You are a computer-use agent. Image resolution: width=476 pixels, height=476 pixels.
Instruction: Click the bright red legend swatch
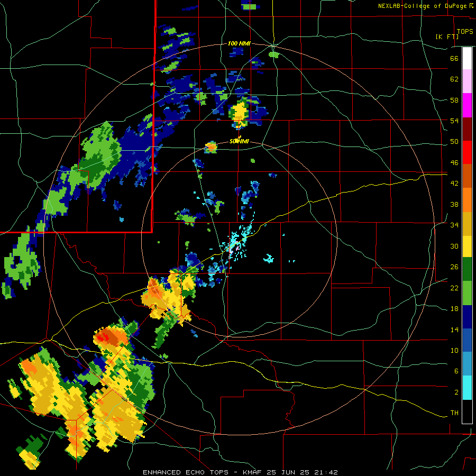[x=467, y=152]
